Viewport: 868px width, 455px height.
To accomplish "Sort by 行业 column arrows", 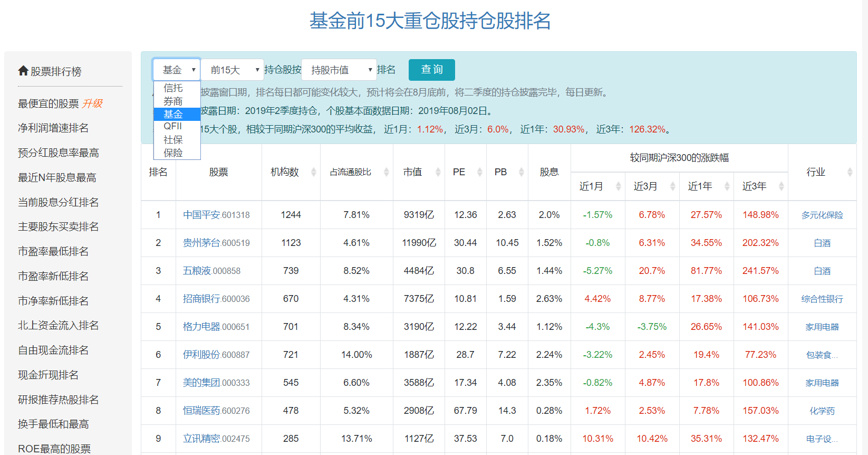I will [x=850, y=172].
